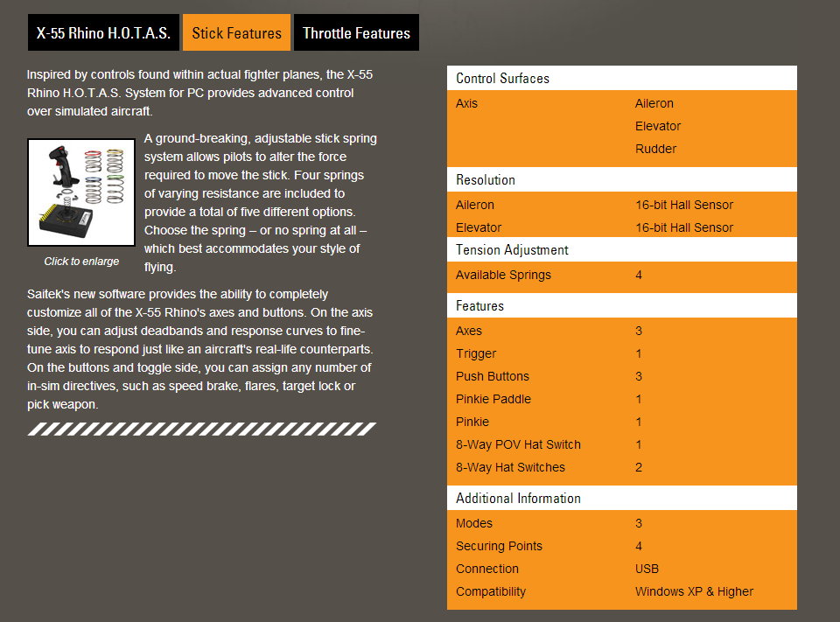The height and width of the screenshot is (622, 840).
Task: Click the Available Springs label
Action: [504, 275]
